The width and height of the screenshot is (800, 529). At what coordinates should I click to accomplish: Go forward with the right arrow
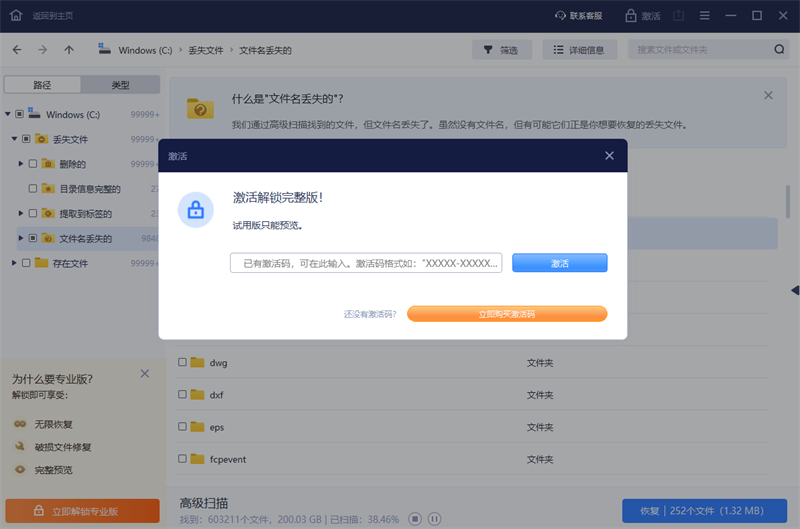tap(42, 49)
